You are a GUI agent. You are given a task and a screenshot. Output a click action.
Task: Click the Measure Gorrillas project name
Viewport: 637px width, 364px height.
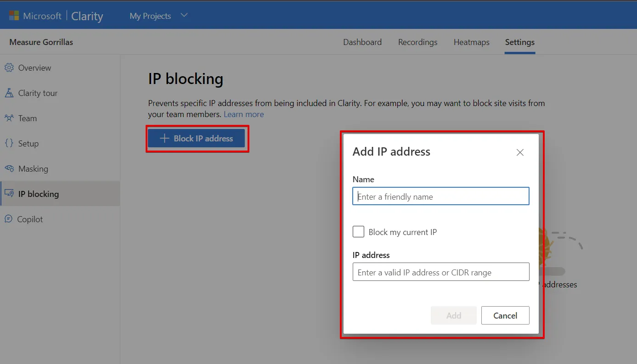(x=41, y=42)
